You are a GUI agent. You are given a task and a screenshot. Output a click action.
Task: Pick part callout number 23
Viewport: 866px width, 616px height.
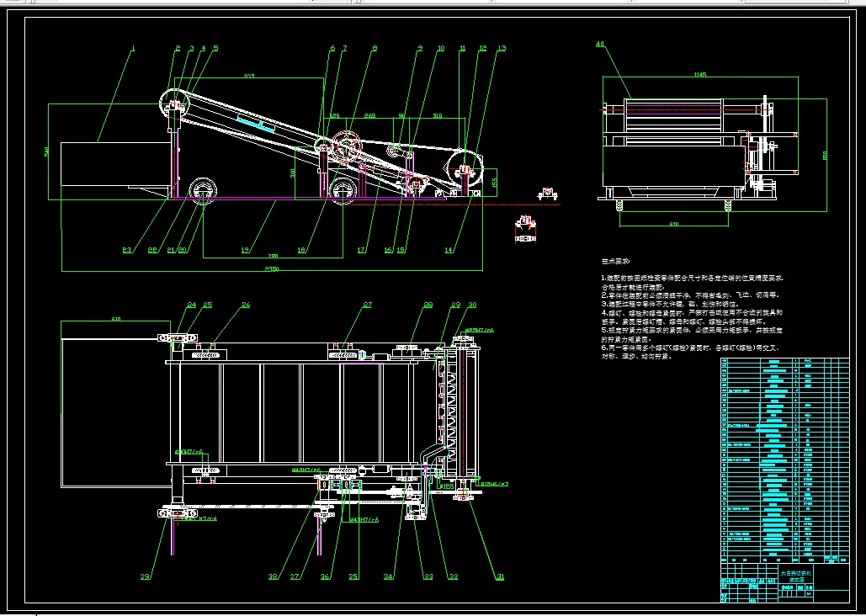(127, 250)
